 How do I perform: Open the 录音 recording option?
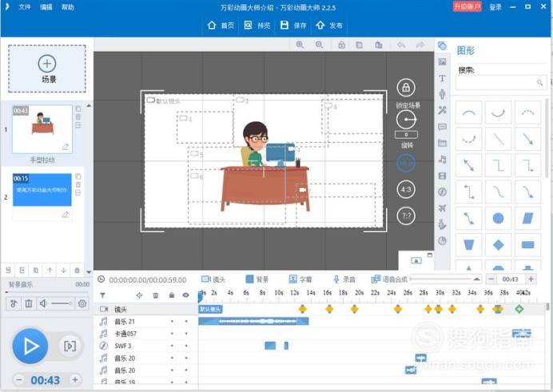pos(344,279)
